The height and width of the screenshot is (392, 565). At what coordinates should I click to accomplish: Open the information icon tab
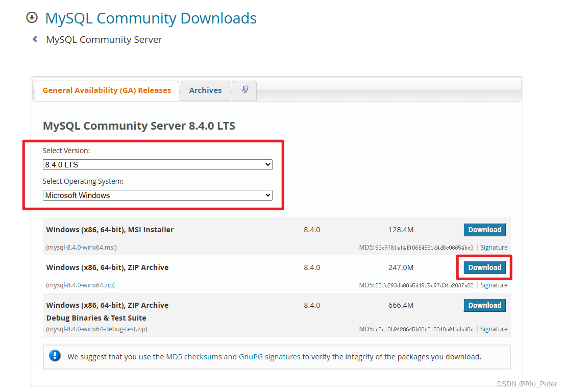pyautogui.click(x=244, y=90)
